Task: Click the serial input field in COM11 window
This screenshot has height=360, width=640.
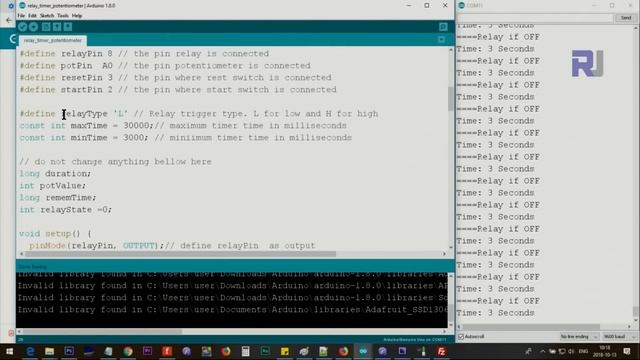Action: 535,18
